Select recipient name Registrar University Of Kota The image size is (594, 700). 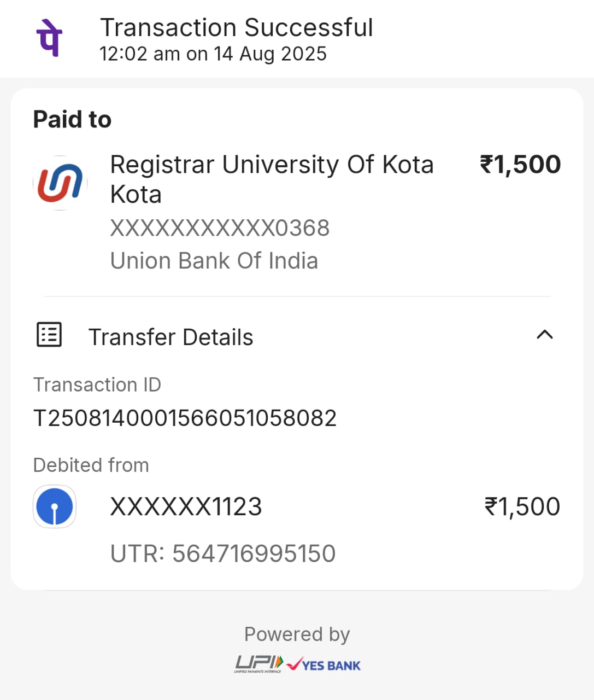tap(272, 179)
